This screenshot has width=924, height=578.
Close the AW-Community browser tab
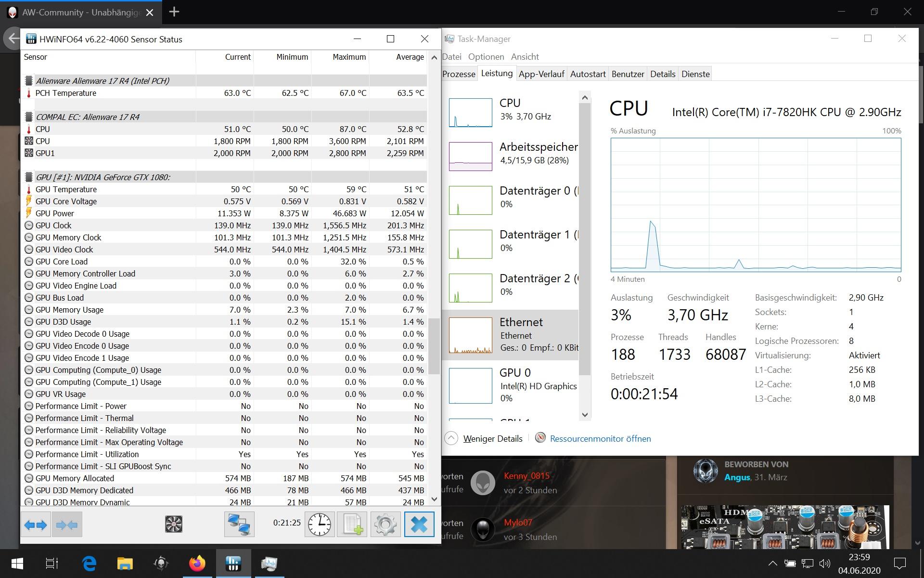(150, 13)
